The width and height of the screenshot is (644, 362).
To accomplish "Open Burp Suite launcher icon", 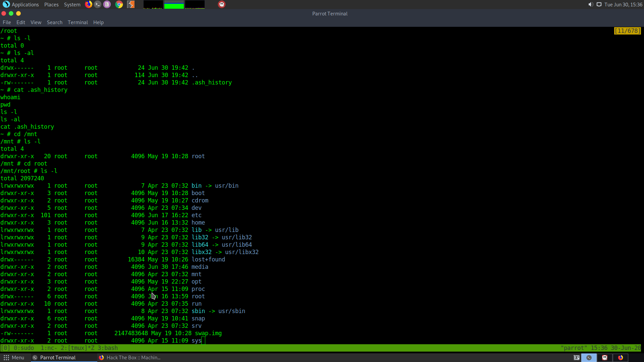I will tap(131, 4).
